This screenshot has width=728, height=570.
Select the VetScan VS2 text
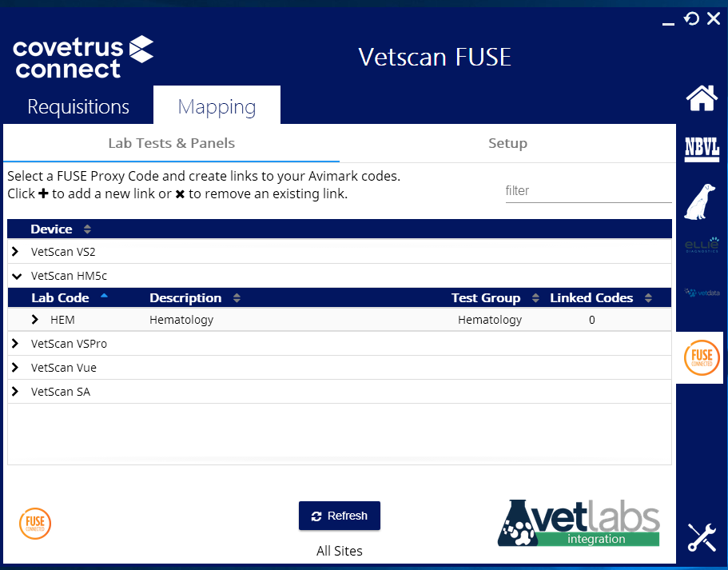point(63,252)
